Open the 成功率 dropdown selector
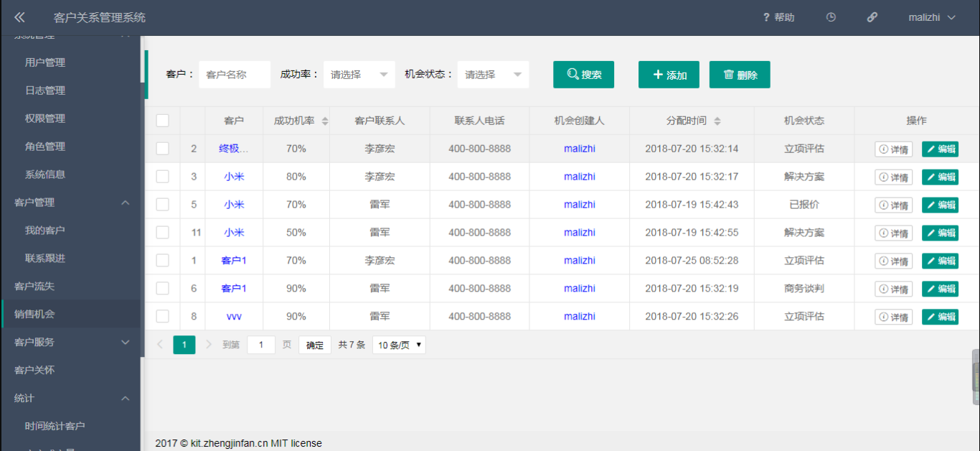This screenshot has width=980, height=451. [359, 74]
